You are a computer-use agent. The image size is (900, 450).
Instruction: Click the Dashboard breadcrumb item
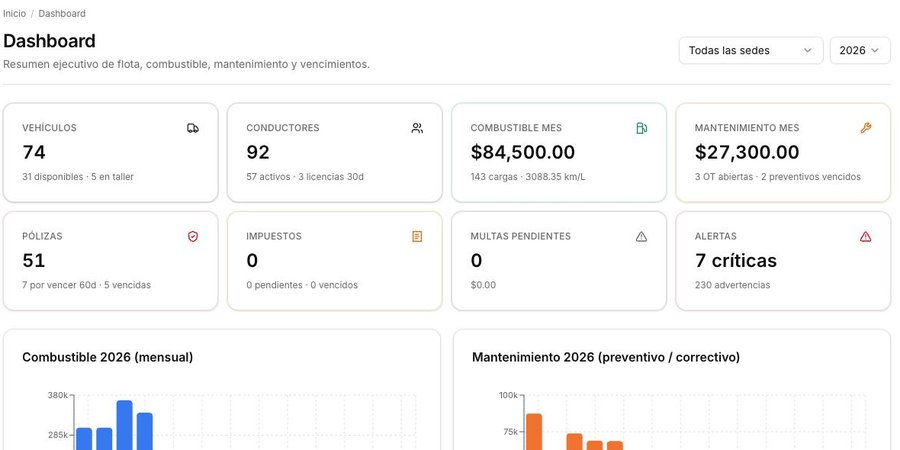tap(62, 13)
